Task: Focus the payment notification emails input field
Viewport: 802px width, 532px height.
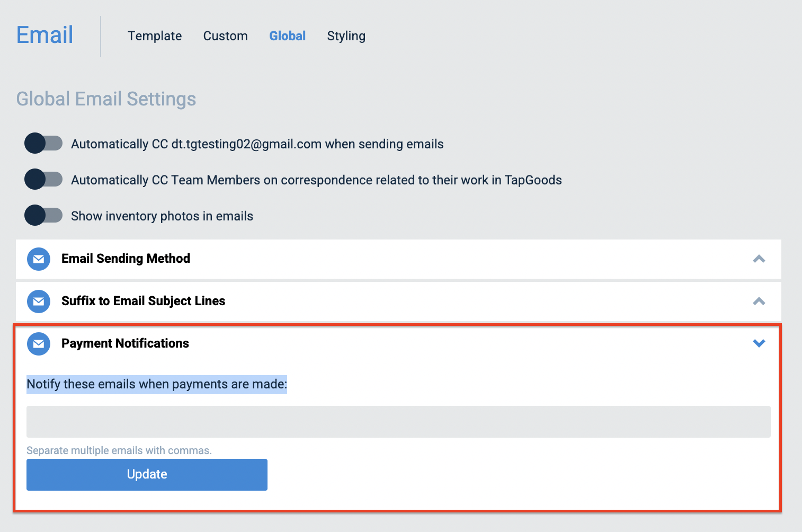Action: (398, 422)
